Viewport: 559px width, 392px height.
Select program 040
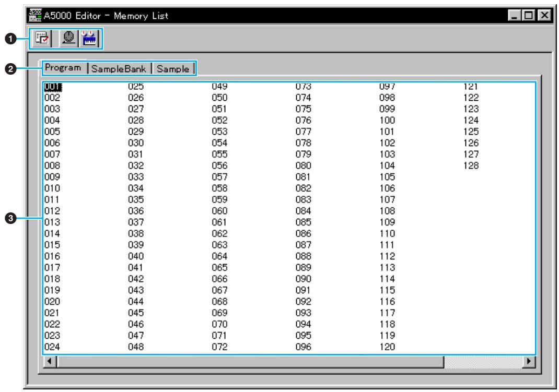click(x=136, y=256)
